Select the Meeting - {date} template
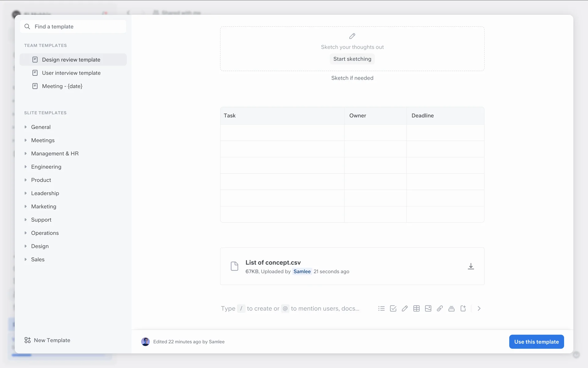This screenshot has width=588, height=368. pyautogui.click(x=62, y=86)
